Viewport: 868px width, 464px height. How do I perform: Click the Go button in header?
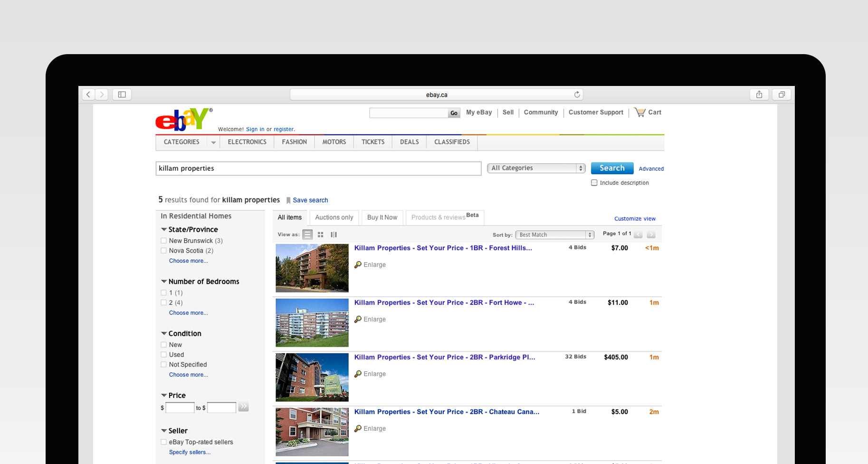(454, 113)
